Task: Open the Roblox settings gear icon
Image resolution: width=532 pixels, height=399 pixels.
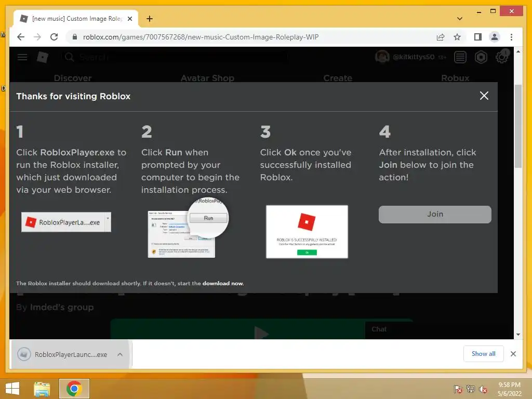Action: click(501, 57)
